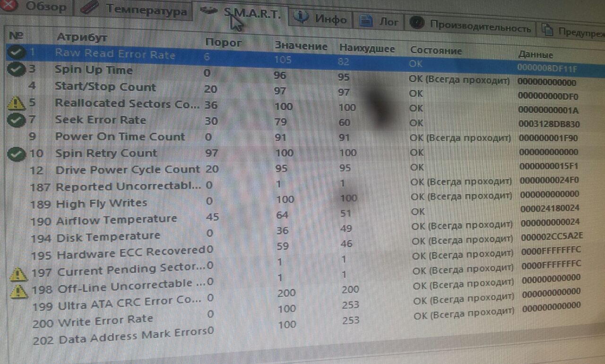Click the pages icon on Предупреждения tab
The height and width of the screenshot is (364, 605).
[x=547, y=30]
